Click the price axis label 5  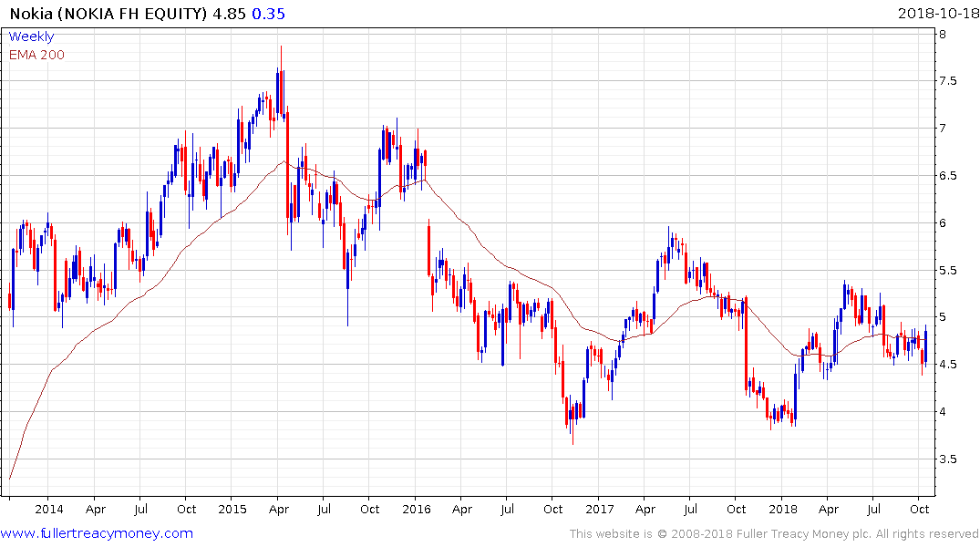click(943, 317)
